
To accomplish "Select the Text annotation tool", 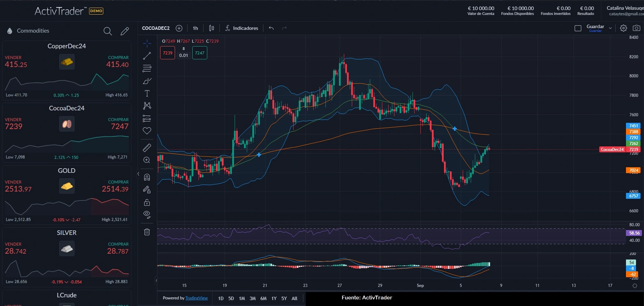I will point(147,93).
